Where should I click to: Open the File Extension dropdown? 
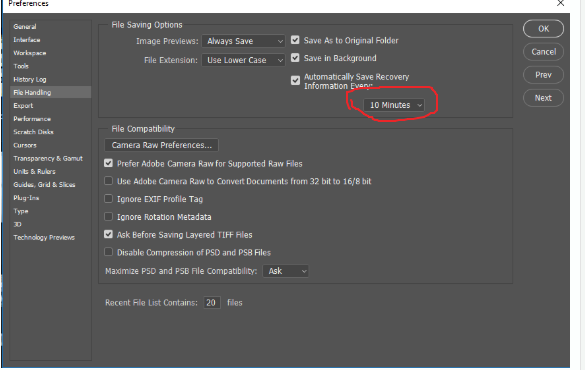coord(243,60)
